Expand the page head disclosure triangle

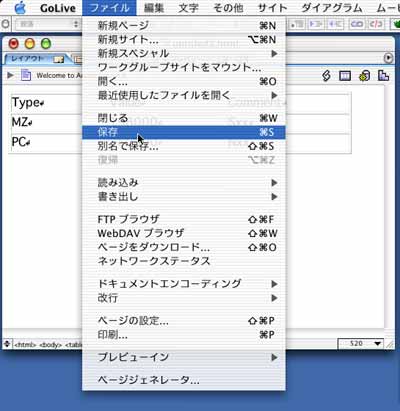pos(11,75)
